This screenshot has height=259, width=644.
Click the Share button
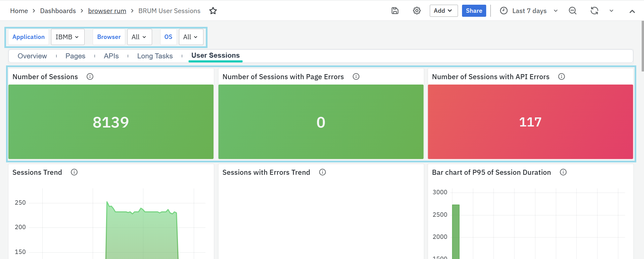point(474,11)
